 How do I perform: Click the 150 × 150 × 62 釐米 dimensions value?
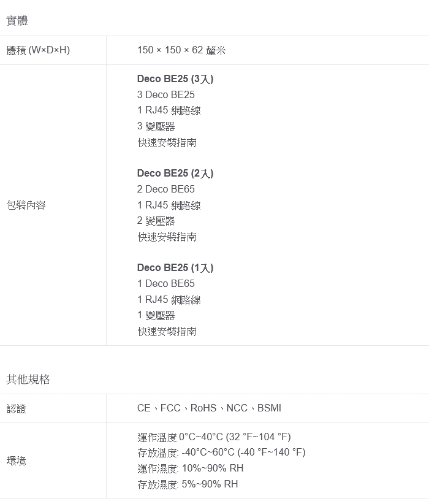[181, 50]
